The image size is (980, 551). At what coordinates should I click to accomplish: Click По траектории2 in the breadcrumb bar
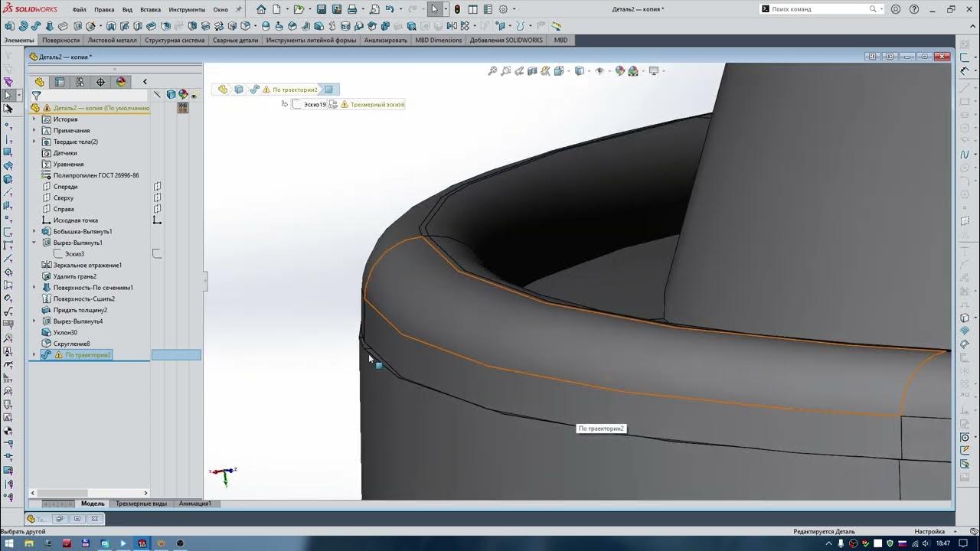coord(295,90)
